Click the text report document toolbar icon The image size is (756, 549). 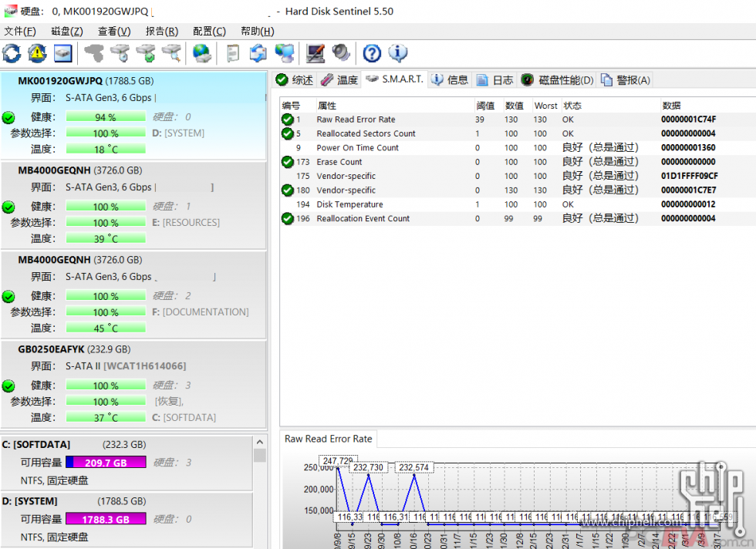[x=233, y=53]
